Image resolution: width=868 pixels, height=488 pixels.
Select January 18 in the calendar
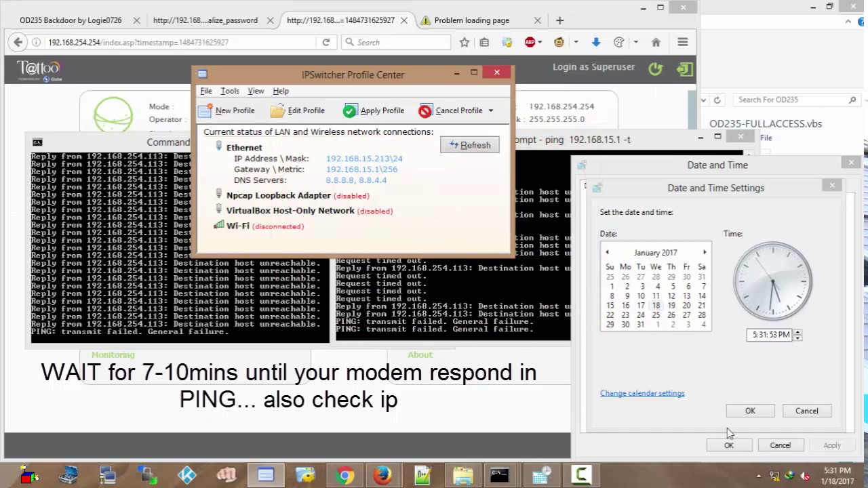tap(656, 305)
